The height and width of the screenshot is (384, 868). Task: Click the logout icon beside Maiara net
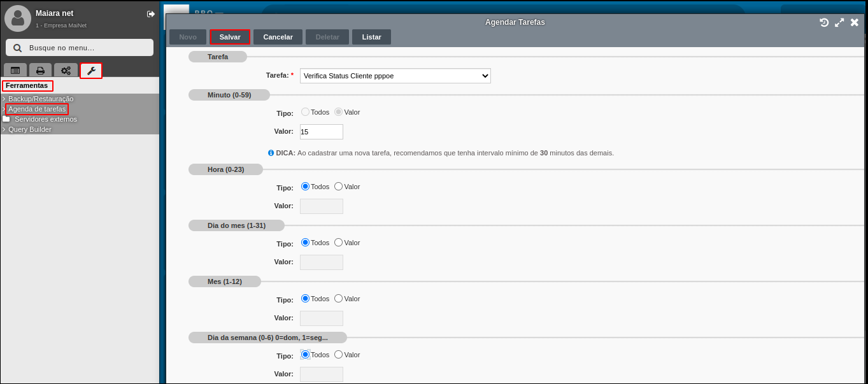(x=151, y=14)
